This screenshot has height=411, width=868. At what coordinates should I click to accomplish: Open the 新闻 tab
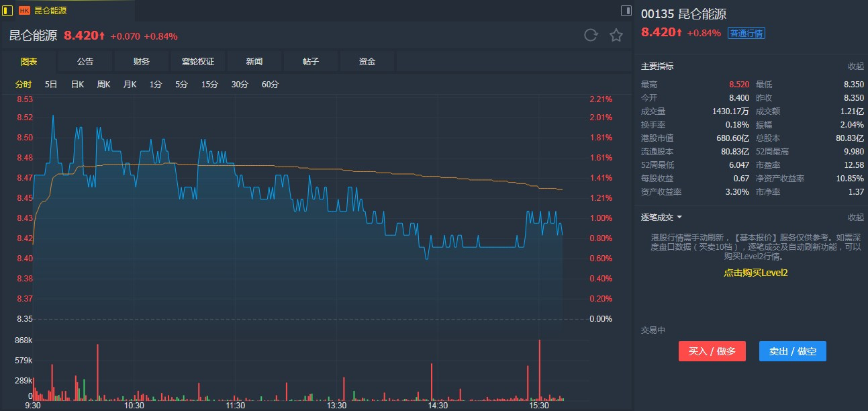pyautogui.click(x=254, y=61)
